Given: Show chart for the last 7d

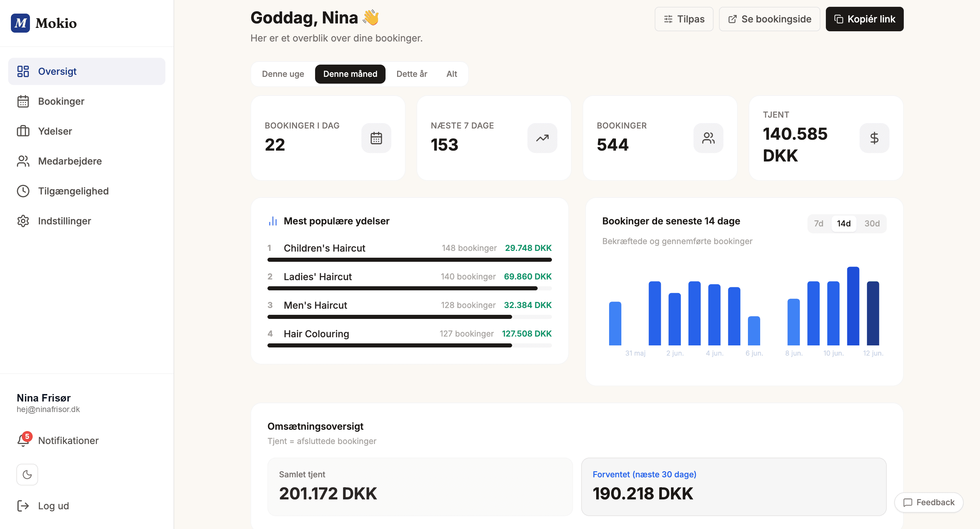Looking at the screenshot, I should pyautogui.click(x=818, y=223).
